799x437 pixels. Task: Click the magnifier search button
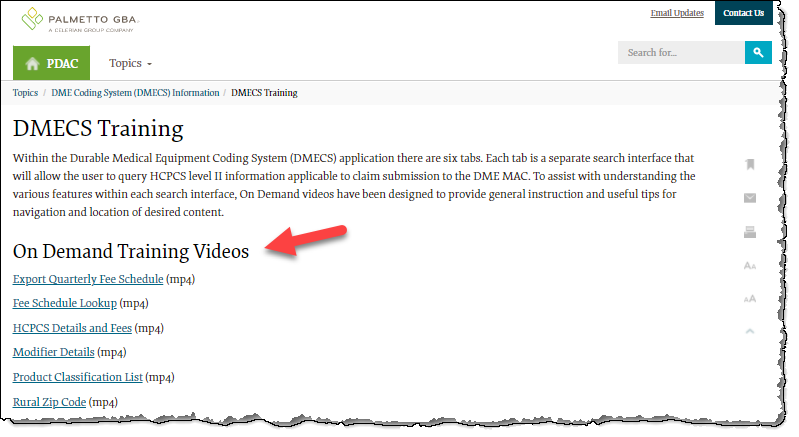coord(758,52)
